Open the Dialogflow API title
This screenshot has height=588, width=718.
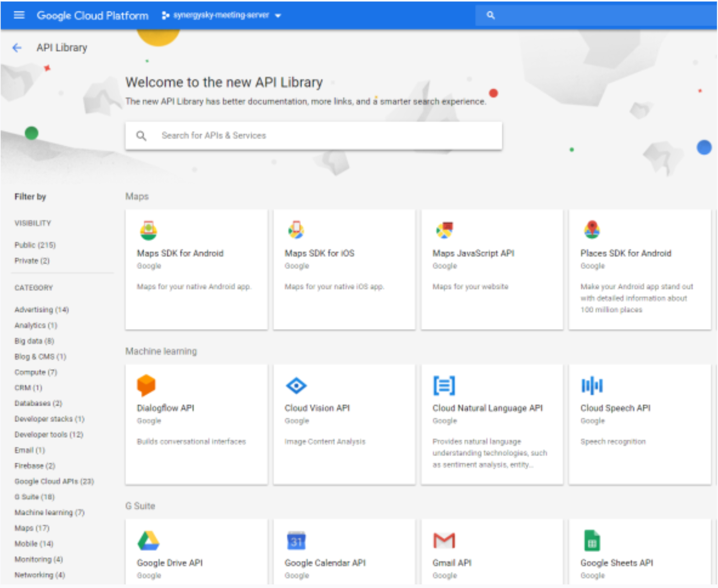(x=165, y=408)
